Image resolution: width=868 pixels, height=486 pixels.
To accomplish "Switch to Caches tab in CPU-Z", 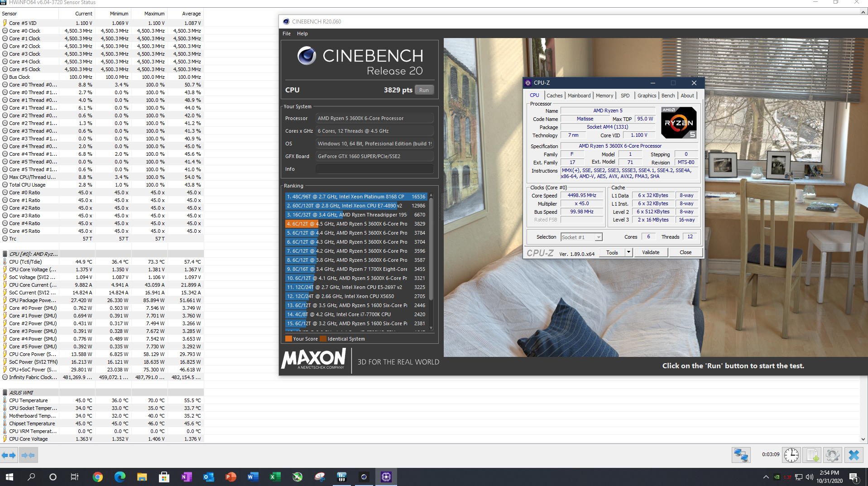I will [x=554, y=96].
